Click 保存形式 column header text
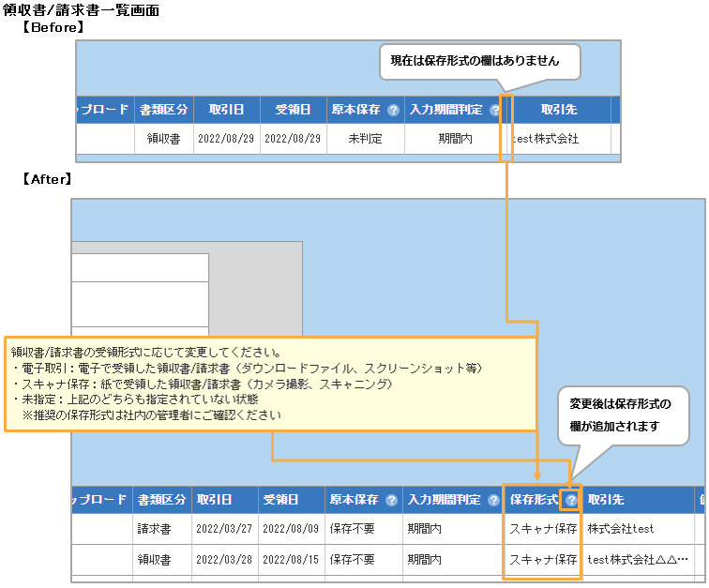The height and width of the screenshot is (588, 709). (x=534, y=501)
